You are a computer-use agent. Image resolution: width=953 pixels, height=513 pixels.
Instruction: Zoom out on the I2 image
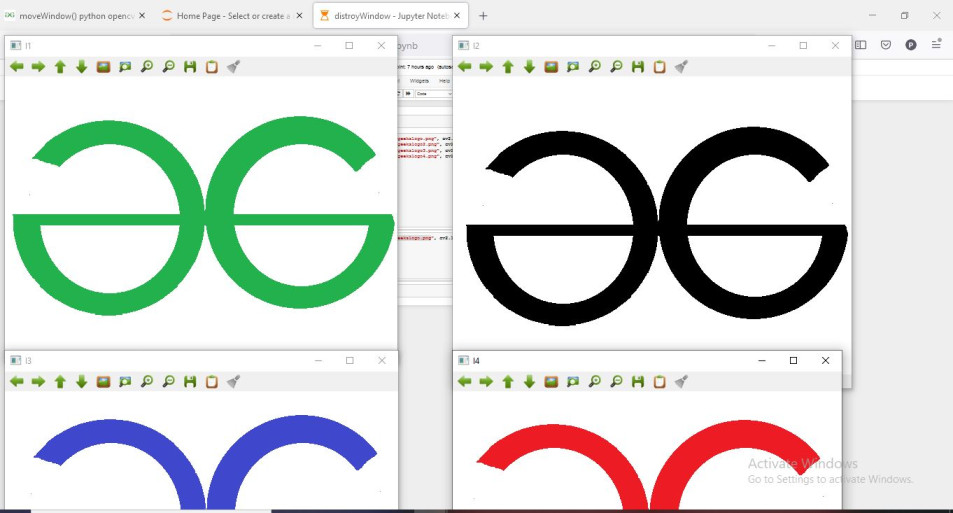(616, 67)
